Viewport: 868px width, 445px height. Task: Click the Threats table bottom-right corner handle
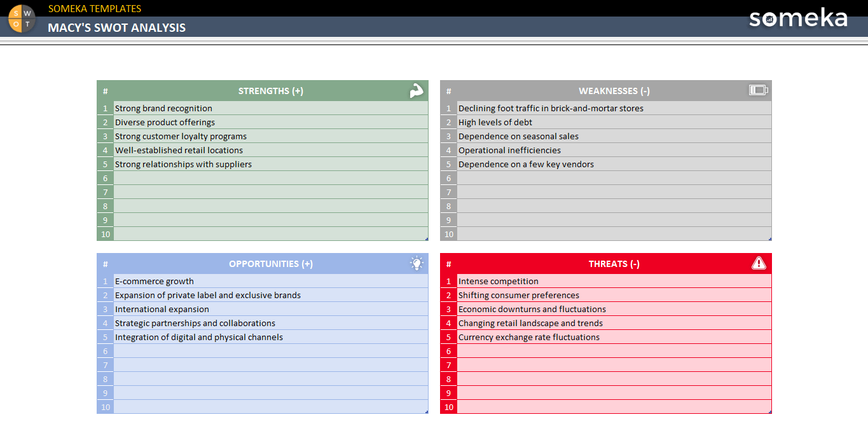[770, 412]
